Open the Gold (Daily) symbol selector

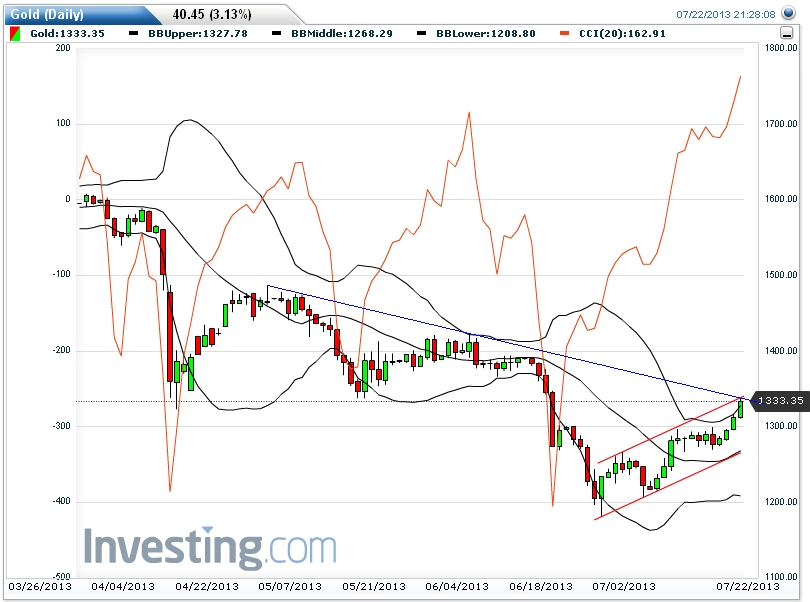pyautogui.click(x=50, y=10)
